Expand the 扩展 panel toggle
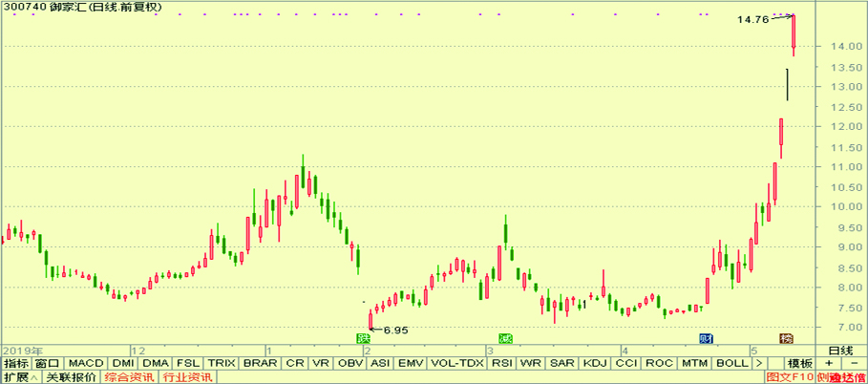 point(21,377)
